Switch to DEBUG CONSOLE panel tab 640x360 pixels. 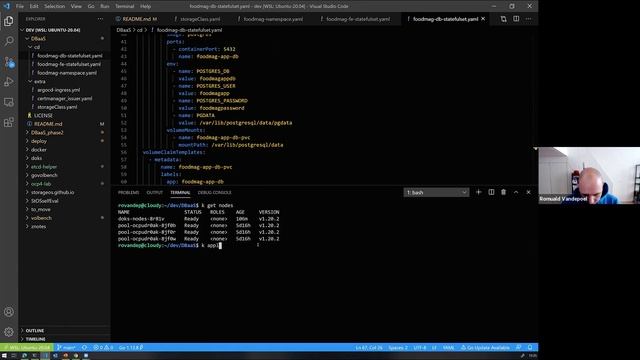tap(214, 193)
